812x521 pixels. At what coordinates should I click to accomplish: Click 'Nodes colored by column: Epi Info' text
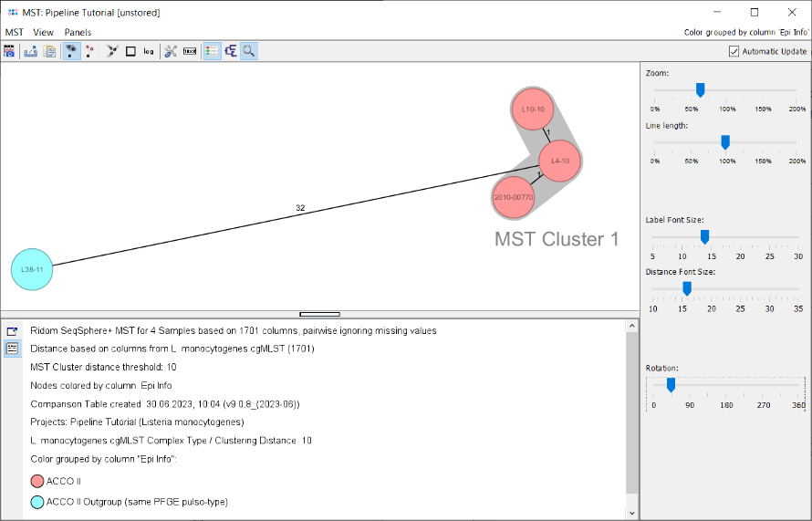click(x=101, y=386)
